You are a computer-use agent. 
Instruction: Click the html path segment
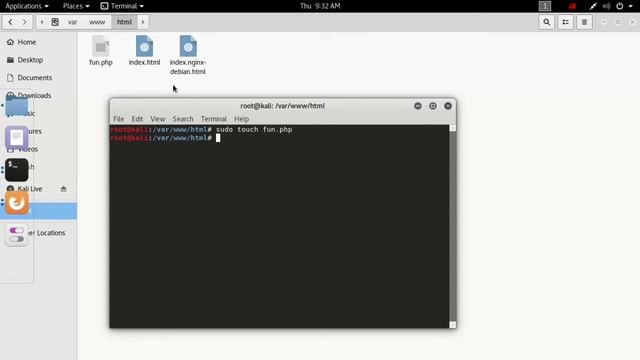[124, 22]
